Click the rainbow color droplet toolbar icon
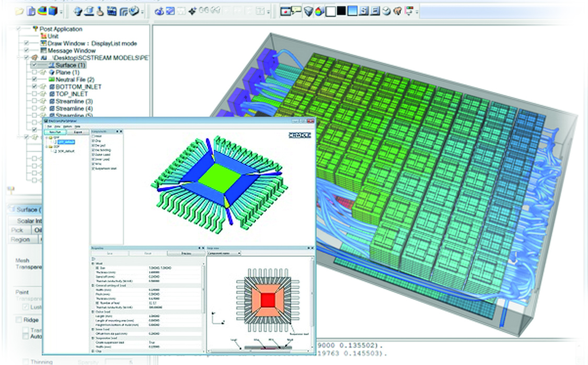Image resolution: width=588 pixels, height=365 pixels. point(319,12)
